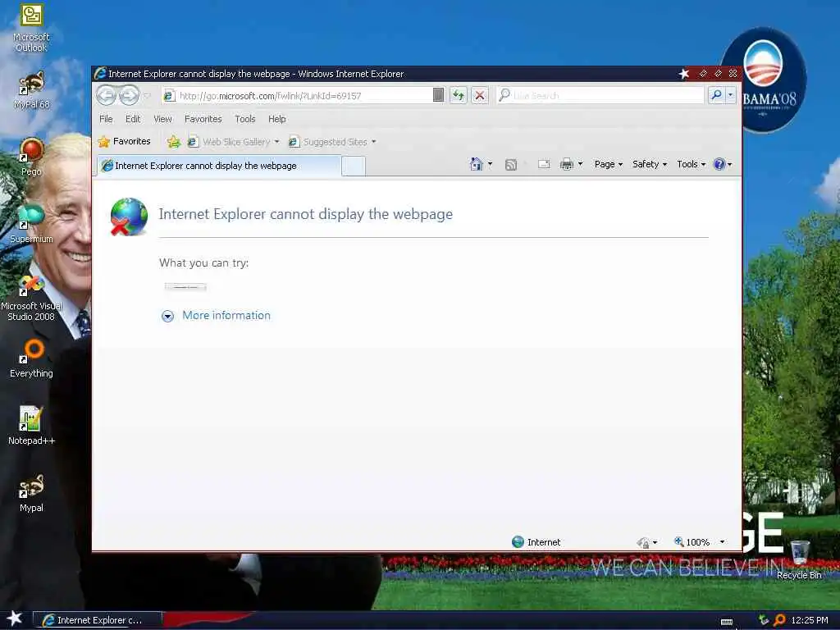Click the Refresh button with green arrows

click(459, 95)
